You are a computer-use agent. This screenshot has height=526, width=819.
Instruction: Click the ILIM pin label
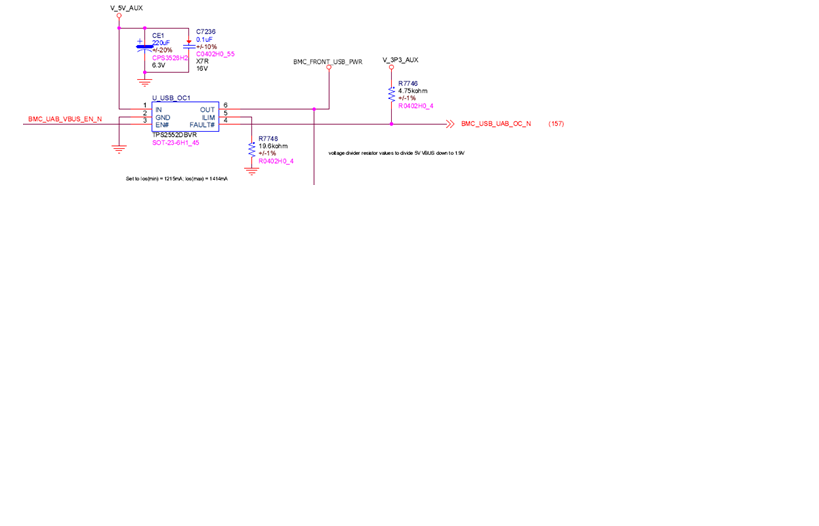208,118
